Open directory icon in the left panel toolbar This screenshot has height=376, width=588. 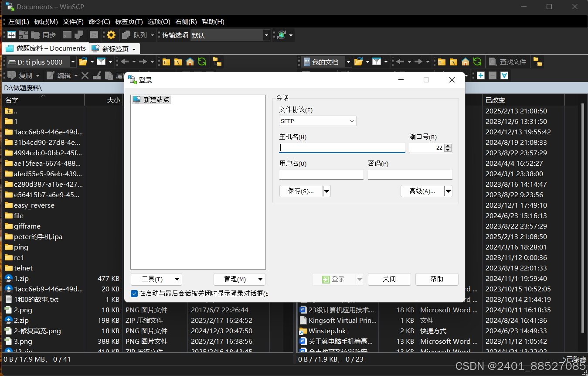point(83,62)
